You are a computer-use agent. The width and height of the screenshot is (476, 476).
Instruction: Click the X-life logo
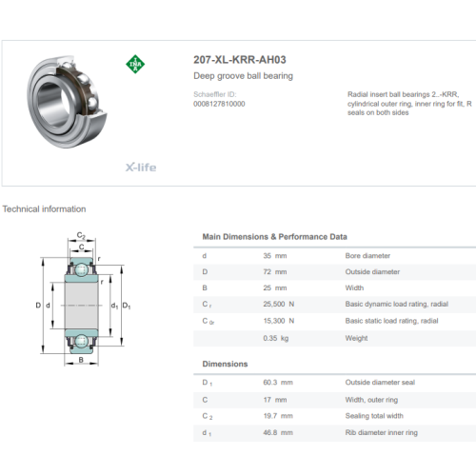(x=141, y=168)
